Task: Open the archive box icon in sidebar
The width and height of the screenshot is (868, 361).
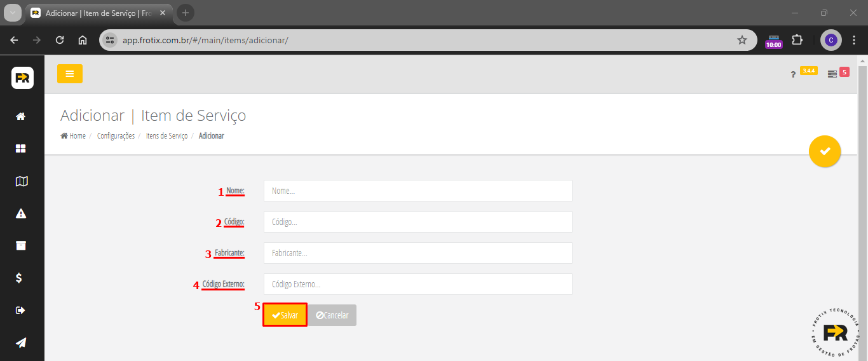Action: click(21, 246)
